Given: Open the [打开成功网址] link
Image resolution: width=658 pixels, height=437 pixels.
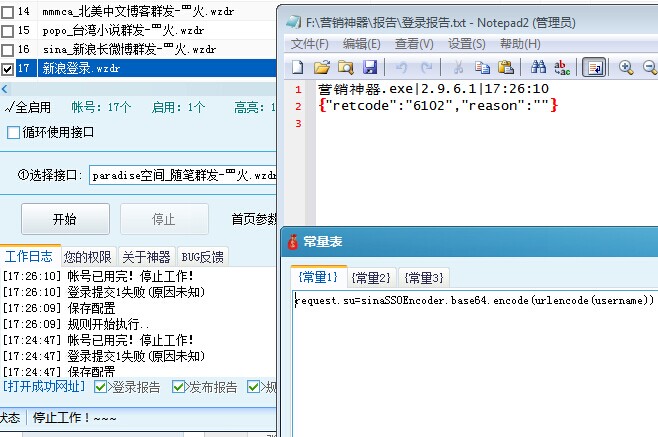Looking at the screenshot, I should pyautogui.click(x=44, y=386).
